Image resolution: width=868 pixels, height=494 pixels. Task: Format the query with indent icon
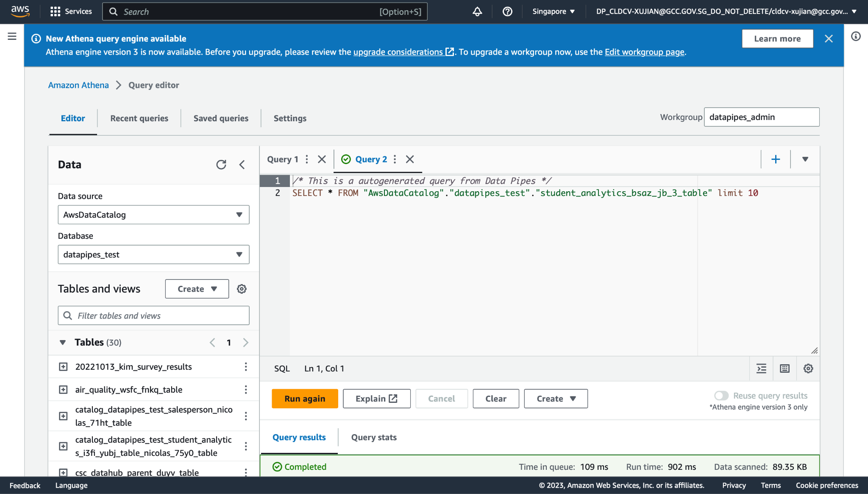click(x=762, y=368)
